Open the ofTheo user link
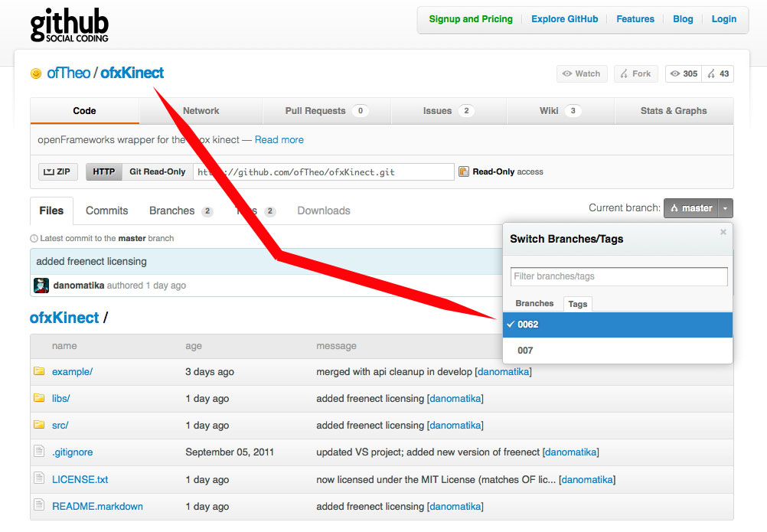This screenshot has width=767, height=532. (x=68, y=73)
